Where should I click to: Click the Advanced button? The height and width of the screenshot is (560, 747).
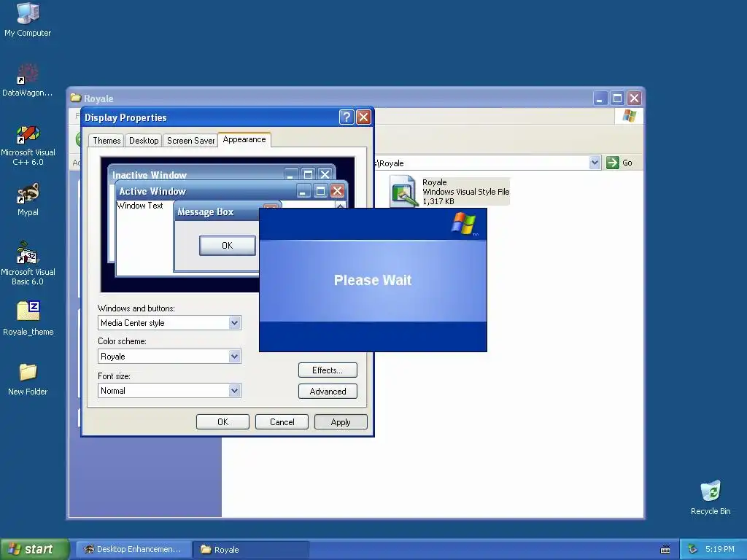[328, 392]
